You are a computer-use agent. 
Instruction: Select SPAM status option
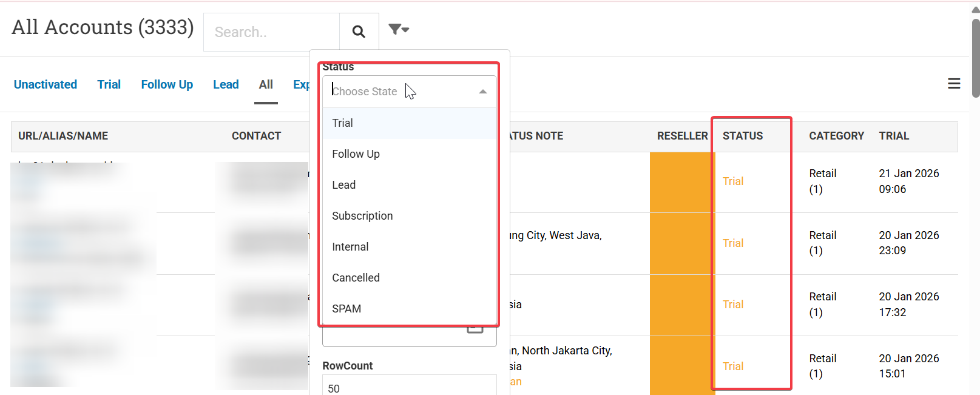[x=346, y=309]
